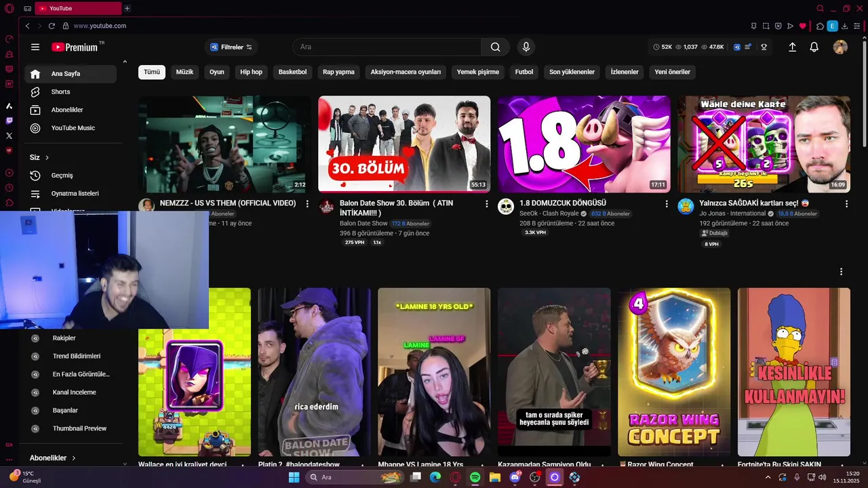Select the Basketbol filter chip
Image resolution: width=868 pixels, height=488 pixels.
tap(292, 72)
